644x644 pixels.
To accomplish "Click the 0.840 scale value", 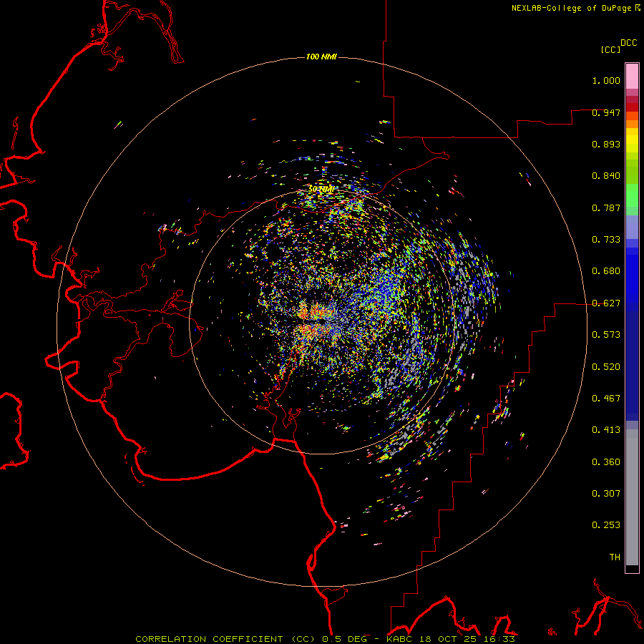I will coord(606,176).
